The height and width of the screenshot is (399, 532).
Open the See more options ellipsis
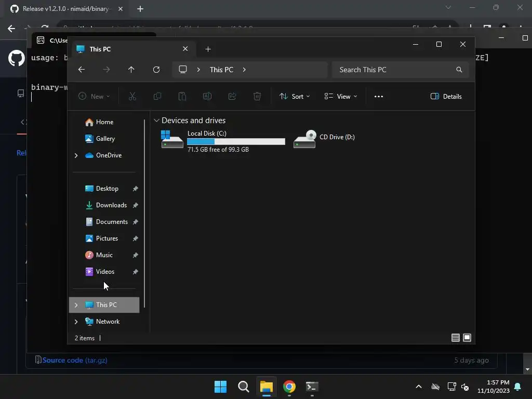379,96
